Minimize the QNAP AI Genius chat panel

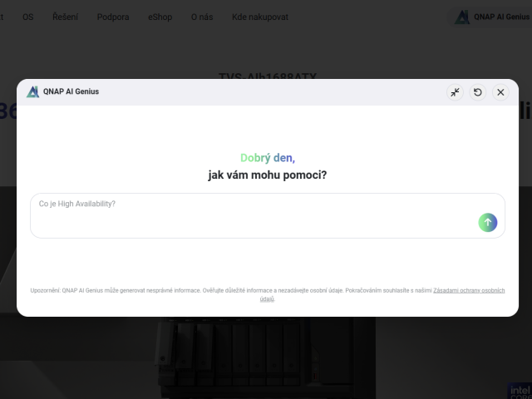[455, 92]
